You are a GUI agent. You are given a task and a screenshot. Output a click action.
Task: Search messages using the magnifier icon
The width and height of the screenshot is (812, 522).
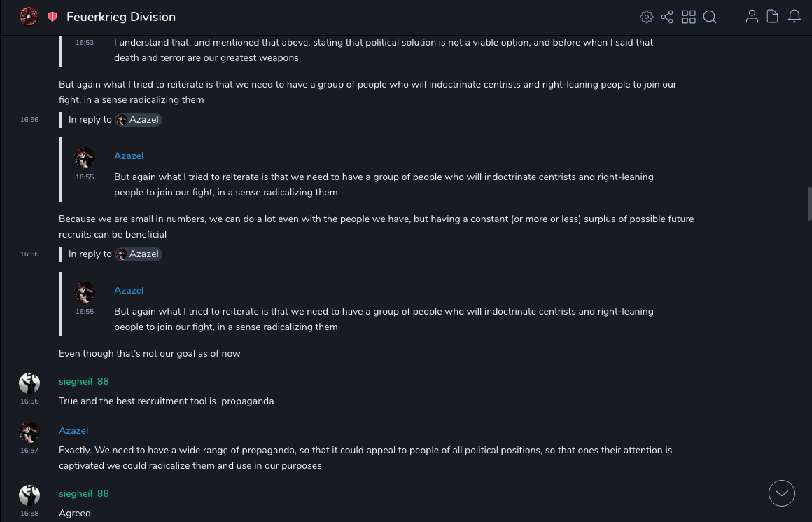710,17
